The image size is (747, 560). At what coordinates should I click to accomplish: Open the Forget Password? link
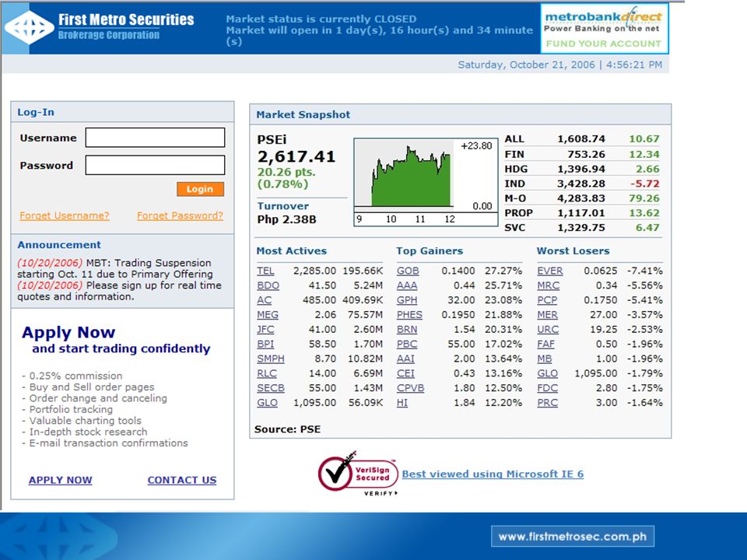point(180,215)
